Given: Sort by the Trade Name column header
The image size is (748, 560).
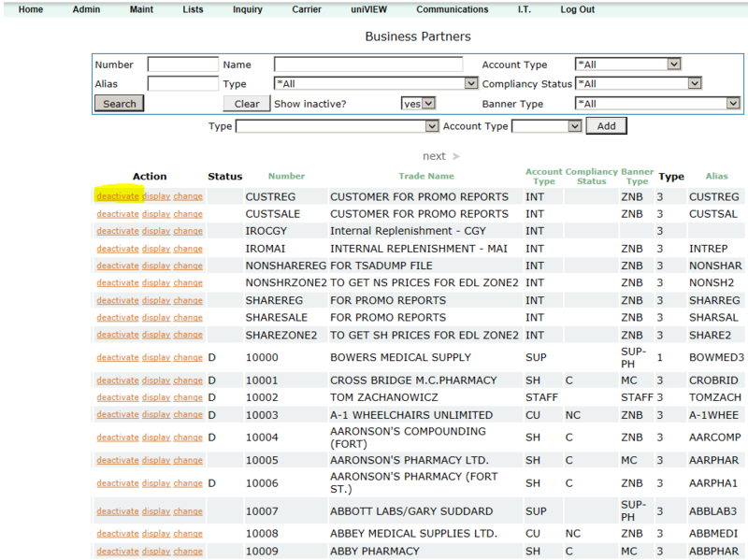Looking at the screenshot, I should coord(426,176).
